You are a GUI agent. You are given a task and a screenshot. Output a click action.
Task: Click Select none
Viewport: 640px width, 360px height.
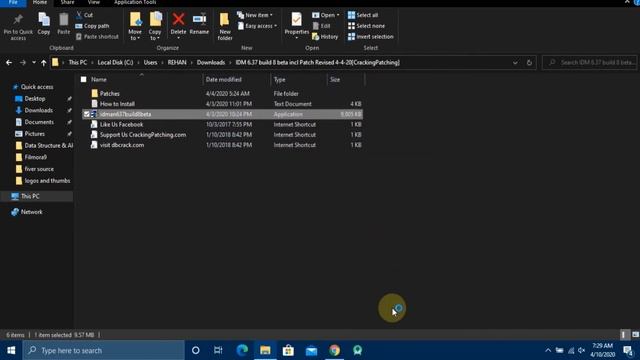click(x=366, y=26)
